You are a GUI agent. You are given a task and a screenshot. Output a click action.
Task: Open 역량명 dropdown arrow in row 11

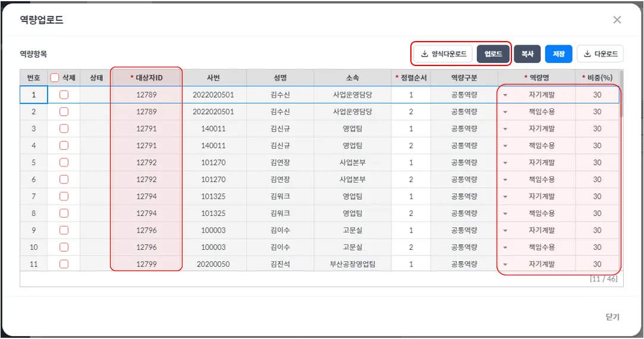coord(505,264)
